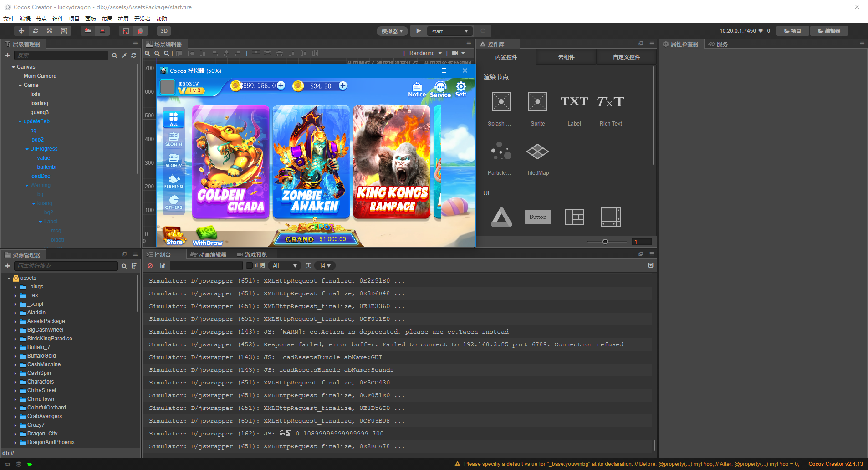
Task: Open the 编辑器 folder button
Action: tap(829, 31)
